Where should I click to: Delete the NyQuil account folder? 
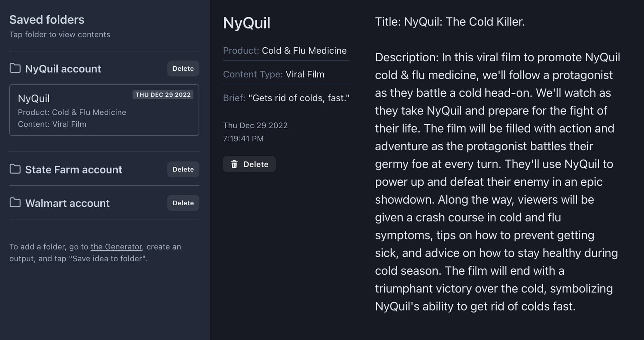click(x=183, y=69)
